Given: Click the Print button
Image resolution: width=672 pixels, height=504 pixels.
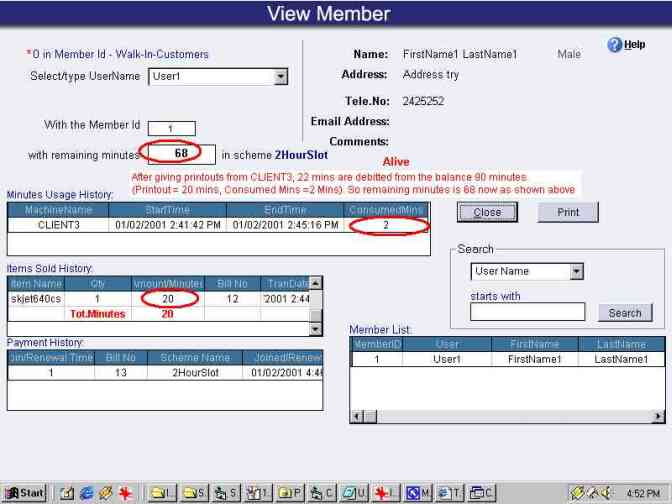Looking at the screenshot, I should [568, 212].
